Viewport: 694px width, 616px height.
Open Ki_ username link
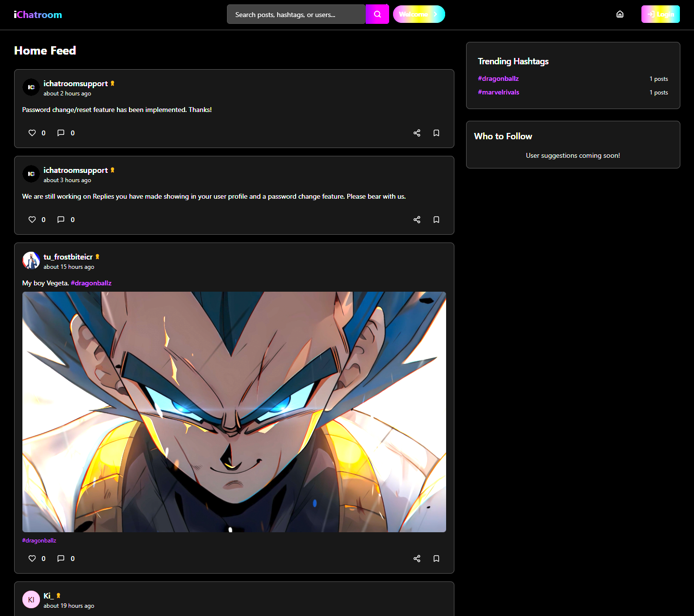(x=48, y=596)
